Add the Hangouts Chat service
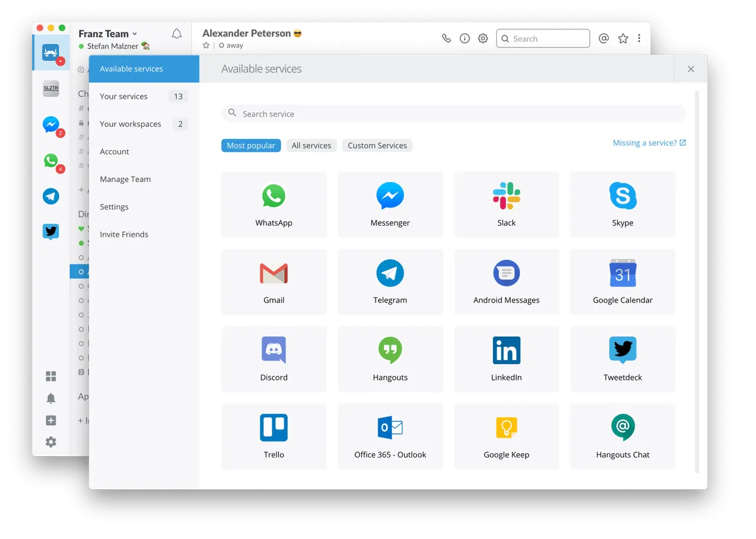The image size is (756, 539). [623, 437]
